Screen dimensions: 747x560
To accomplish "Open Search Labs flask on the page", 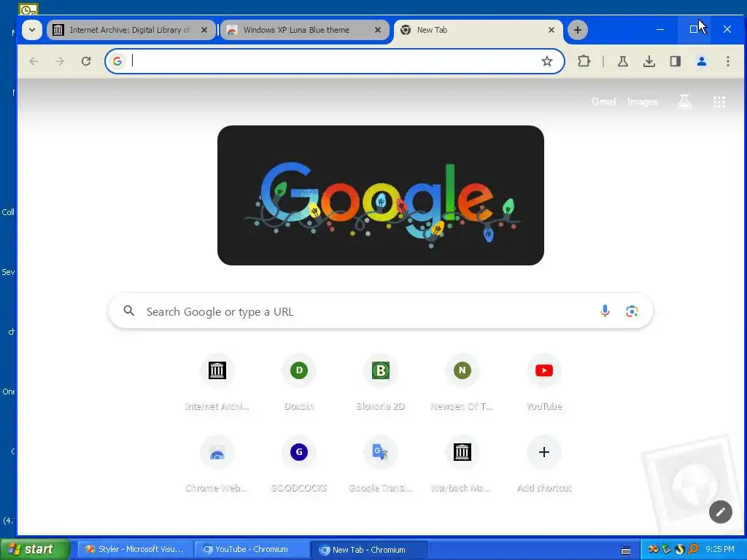I will pyautogui.click(x=684, y=101).
